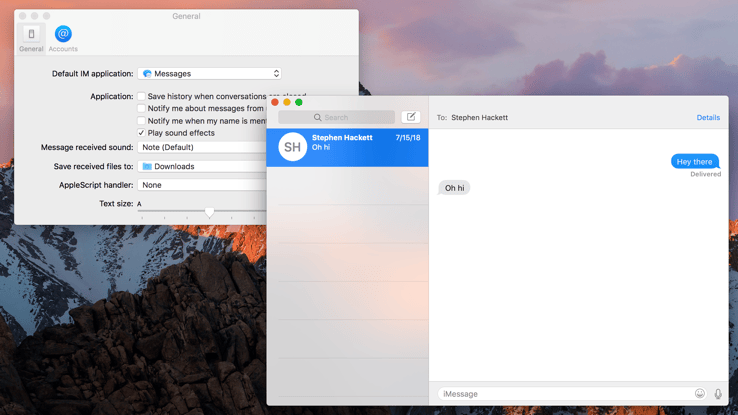Click the Delivered status text
Viewport: 738px width, 415px height.
tap(706, 174)
